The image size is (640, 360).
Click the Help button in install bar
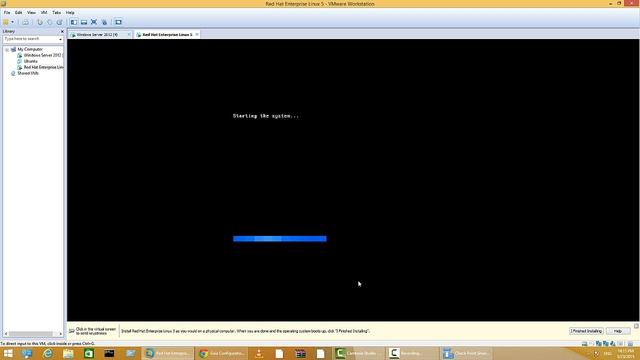pos(618,331)
